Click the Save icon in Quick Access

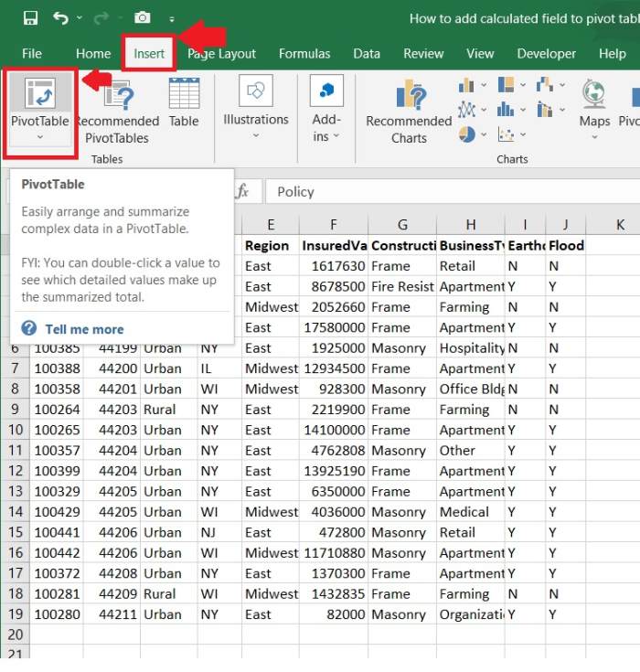click(30, 18)
